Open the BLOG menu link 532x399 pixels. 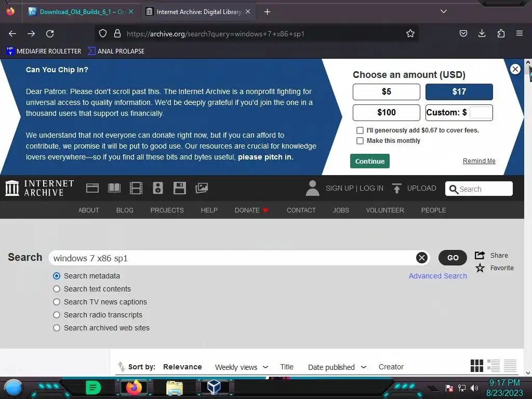coord(125,210)
